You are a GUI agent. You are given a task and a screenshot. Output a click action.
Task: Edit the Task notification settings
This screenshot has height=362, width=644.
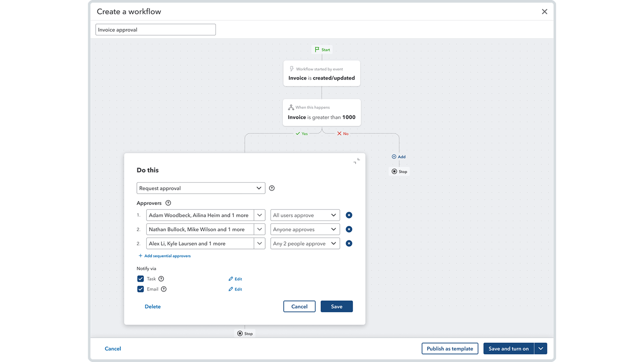235,279
